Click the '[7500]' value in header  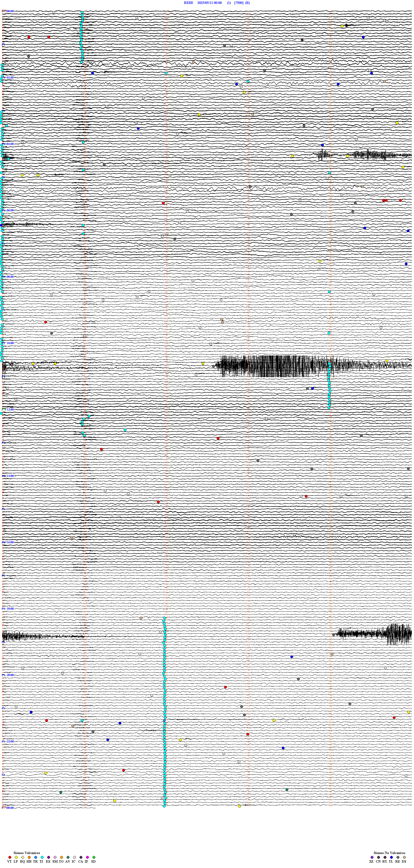pyautogui.click(x=239, y=3)
